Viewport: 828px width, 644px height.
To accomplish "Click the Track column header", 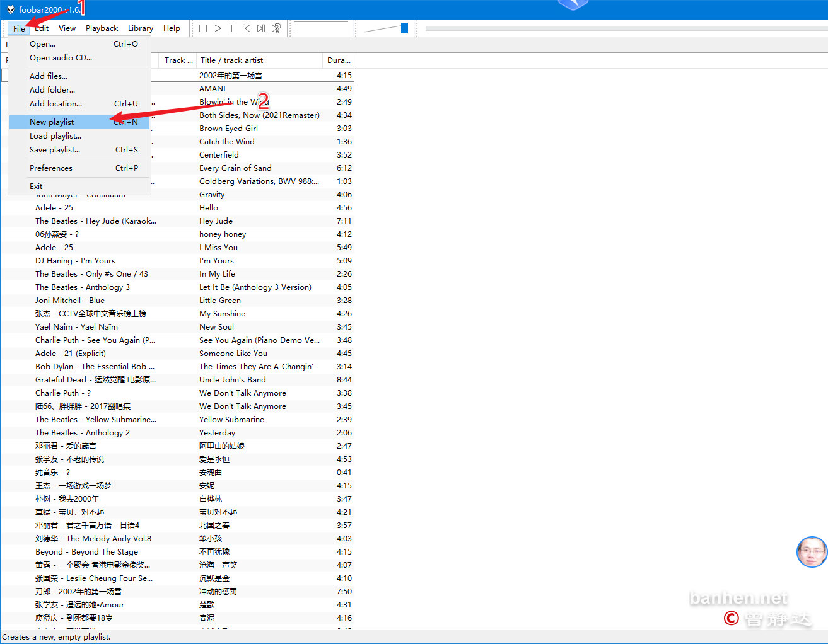I will click(177, 60).
